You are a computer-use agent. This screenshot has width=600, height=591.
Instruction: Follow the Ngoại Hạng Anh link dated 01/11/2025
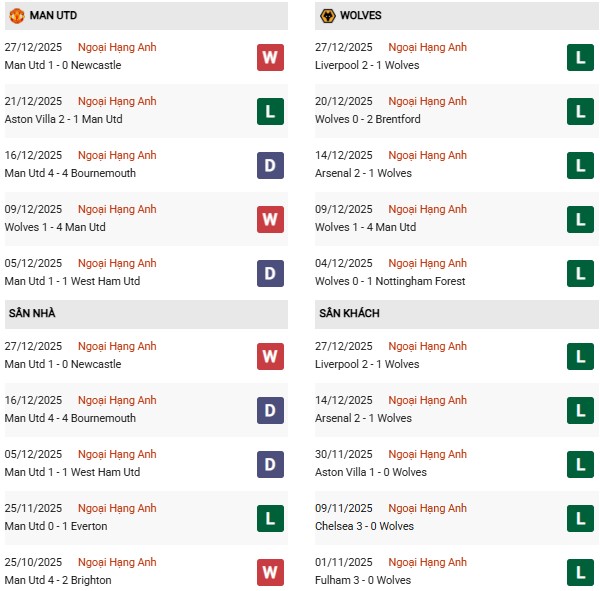coord(427,563)
